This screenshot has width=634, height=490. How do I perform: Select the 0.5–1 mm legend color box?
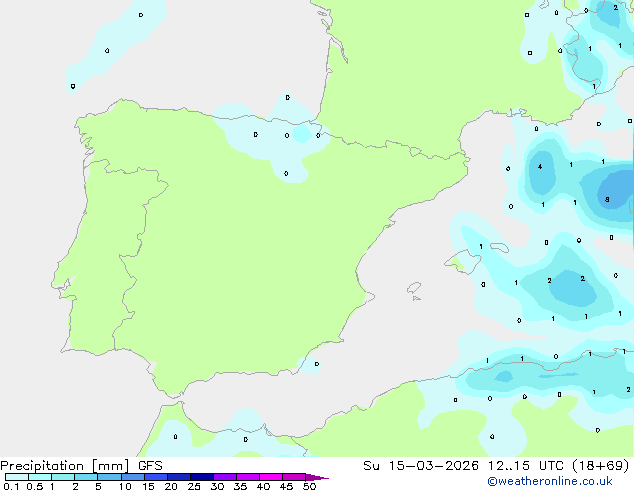pyautogui.click(x=40, y=477)
